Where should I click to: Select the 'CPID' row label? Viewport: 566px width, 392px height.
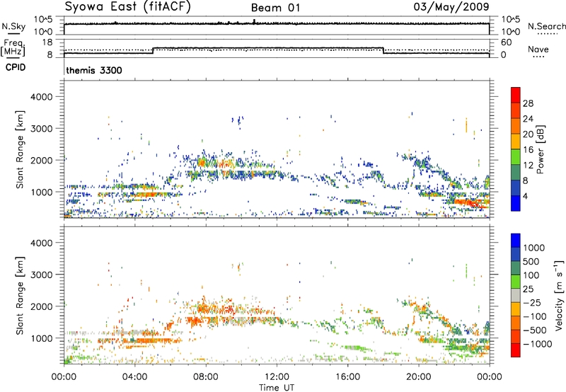(x=15, y=67)
